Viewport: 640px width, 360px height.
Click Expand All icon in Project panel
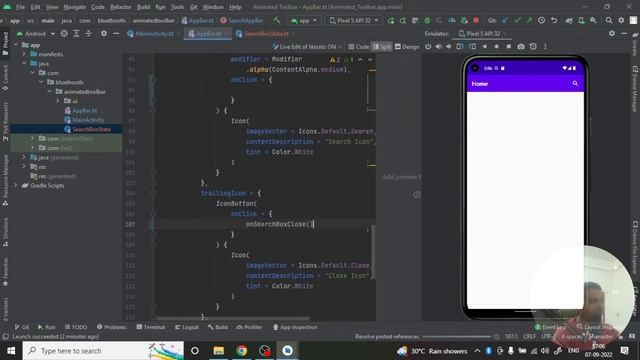pos(76,33)
